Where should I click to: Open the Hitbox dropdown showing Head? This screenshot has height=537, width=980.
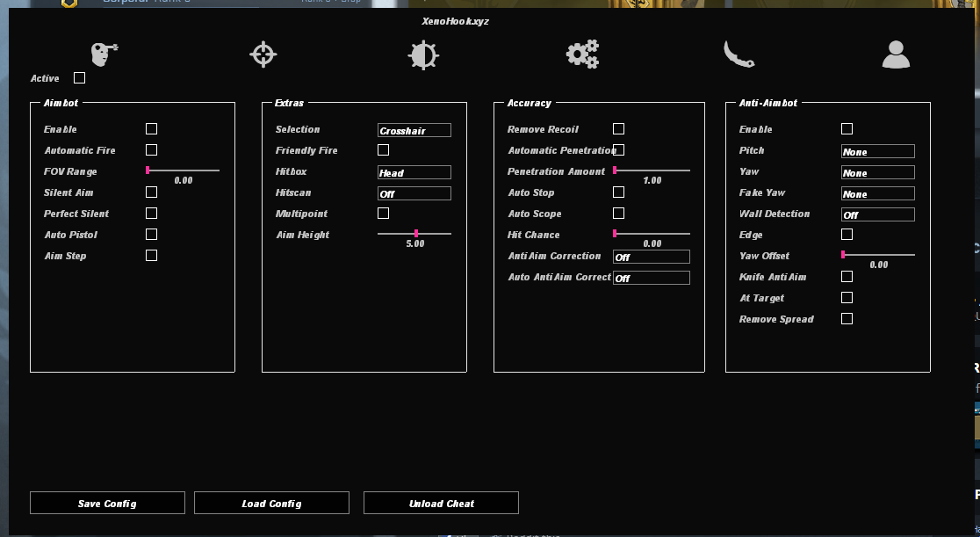(x=414, y=172)
